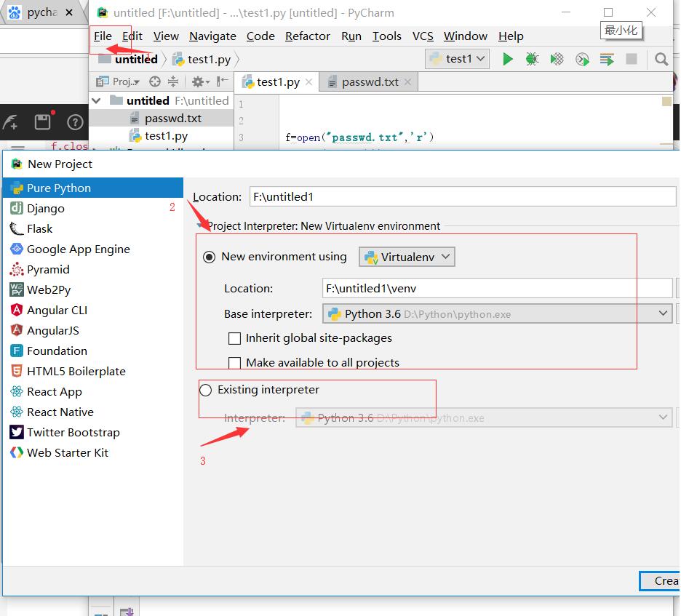The image size is (681, 616).
Task: Click the project Location text field
Action: coord(462,196)
